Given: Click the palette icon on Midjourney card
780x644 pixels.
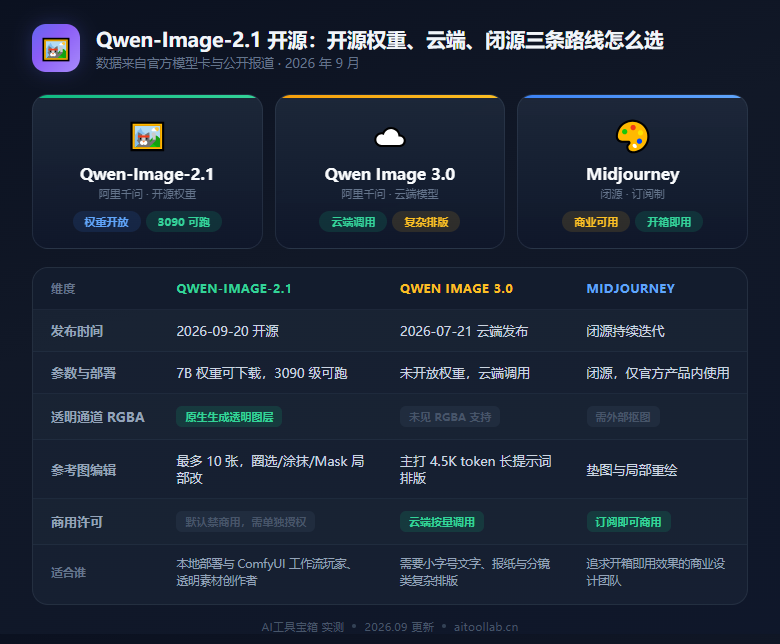Looking at the screenshot, I should click(632, 136).
